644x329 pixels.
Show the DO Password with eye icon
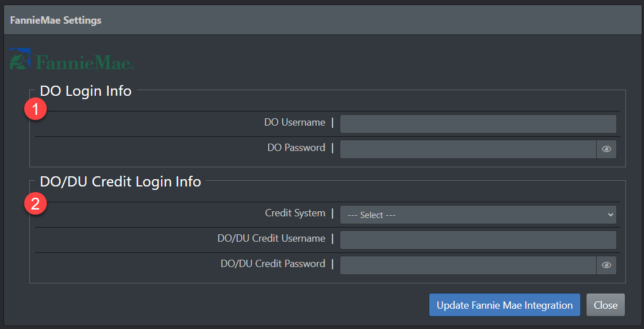point(606,149)
